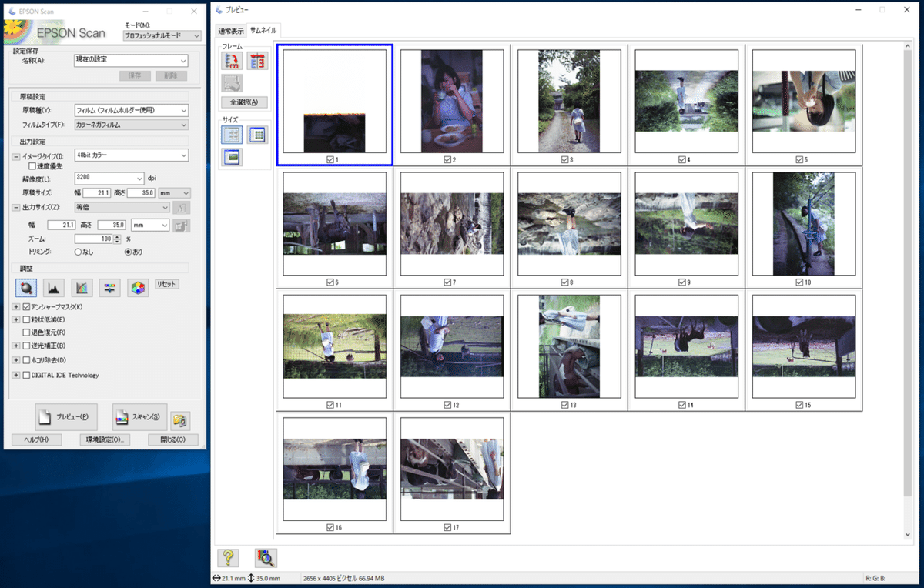Click the 原稿サイズ 幅 21.1 input field

[x=97, y=192]
